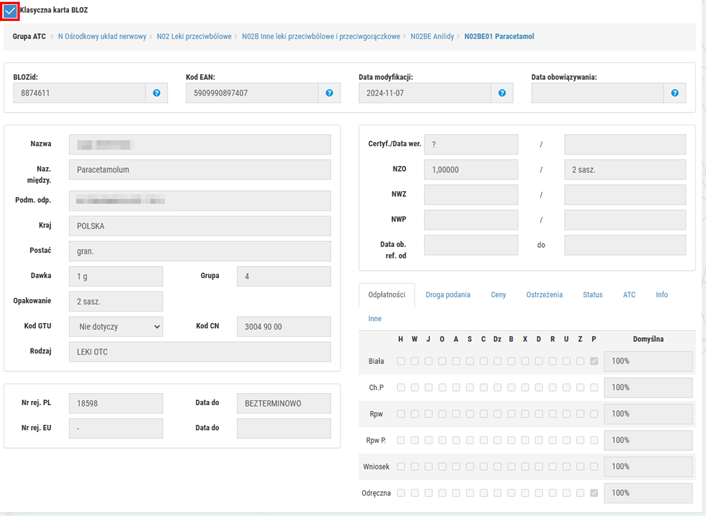The width and height of the screenshot is (706, 516).
Task: Toggle the P checkbox in Odręczna row
Action: click(x=594, y=493)
